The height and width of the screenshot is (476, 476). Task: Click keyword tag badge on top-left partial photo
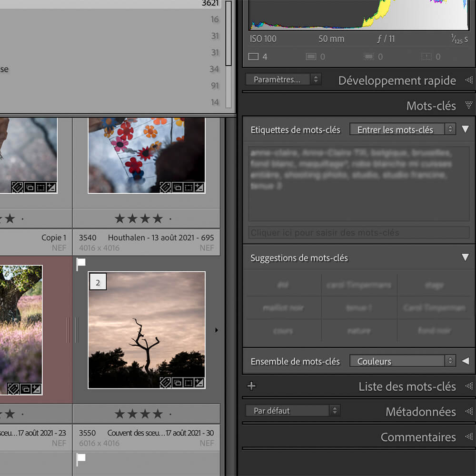coord(17,187)
